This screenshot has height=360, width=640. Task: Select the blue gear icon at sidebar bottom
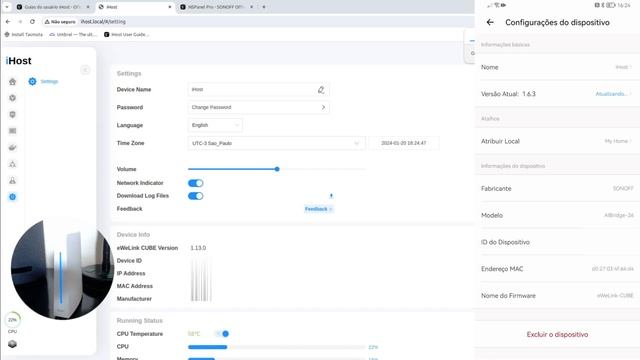[x=13, y=197]
